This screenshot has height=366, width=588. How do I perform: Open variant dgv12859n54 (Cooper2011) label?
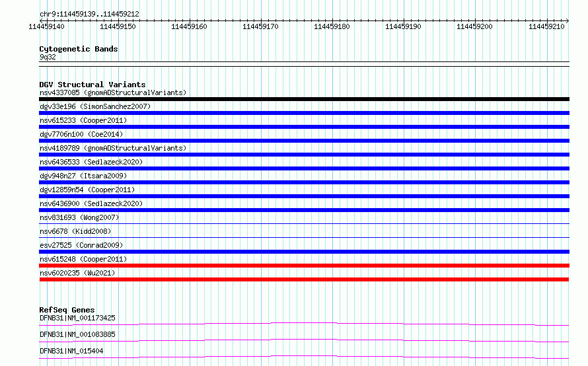[87, 190]
